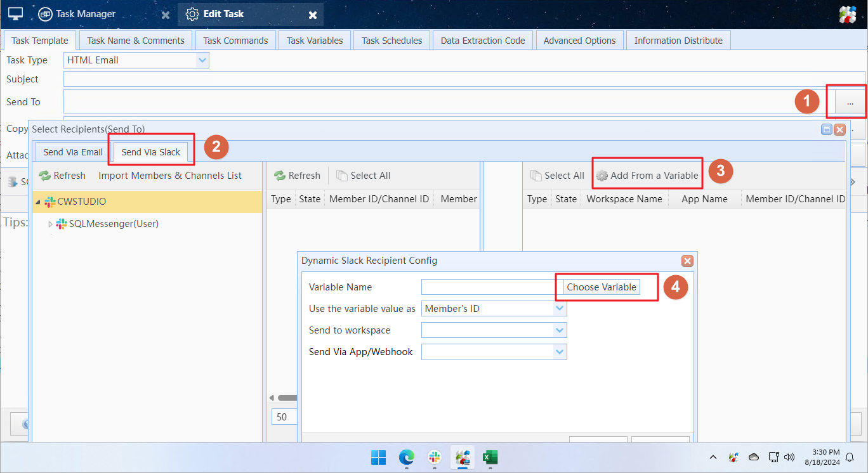Open the Advanced Options tab
Screen dimensions: 868x473
pyautogui.click(x=579, y=41)
